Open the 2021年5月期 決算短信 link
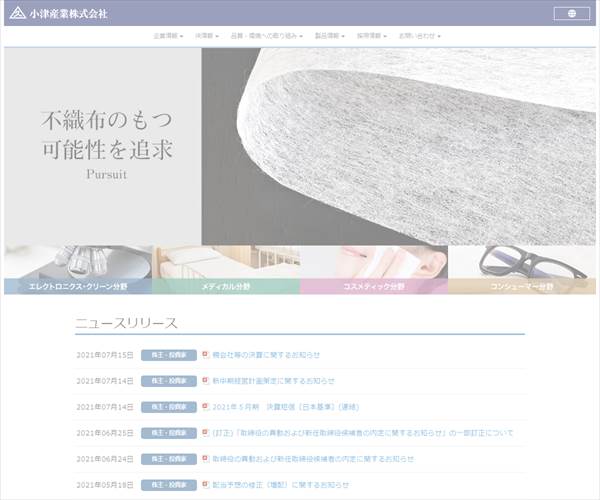Screen dimensions: 600x500 click(285, 407)
